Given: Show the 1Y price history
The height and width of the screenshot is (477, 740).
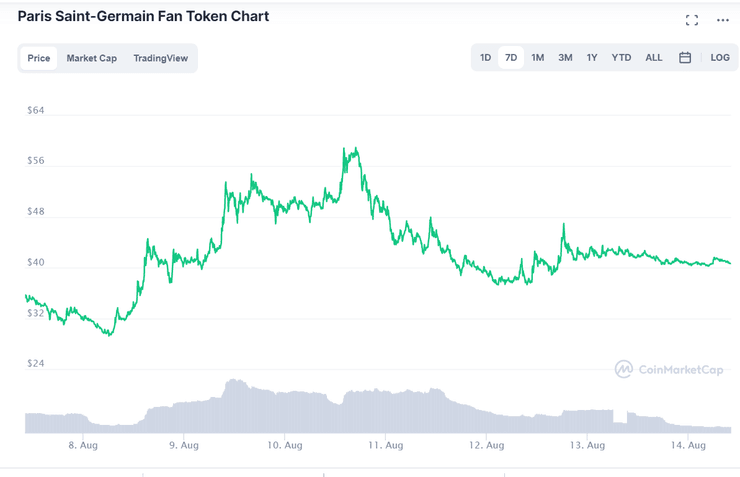Looking at the screenshot, I should pos(592,58).
